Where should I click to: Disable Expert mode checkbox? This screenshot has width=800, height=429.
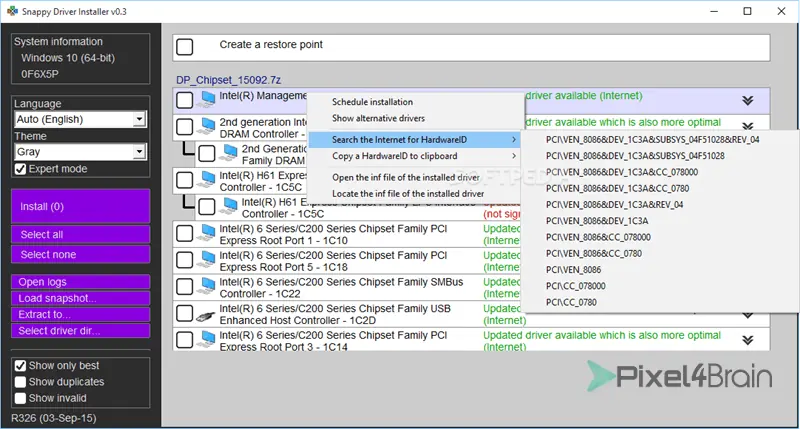(x=20, y=169)
